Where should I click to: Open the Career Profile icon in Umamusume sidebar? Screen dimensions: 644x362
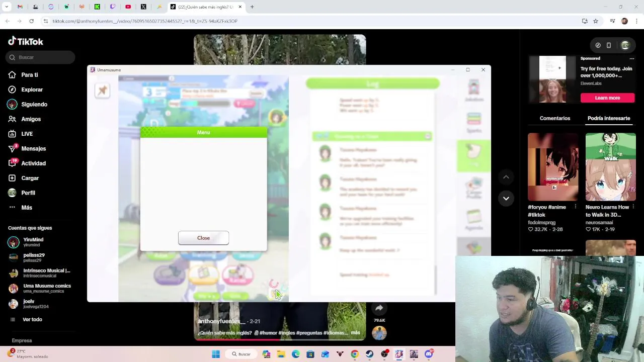473,189
